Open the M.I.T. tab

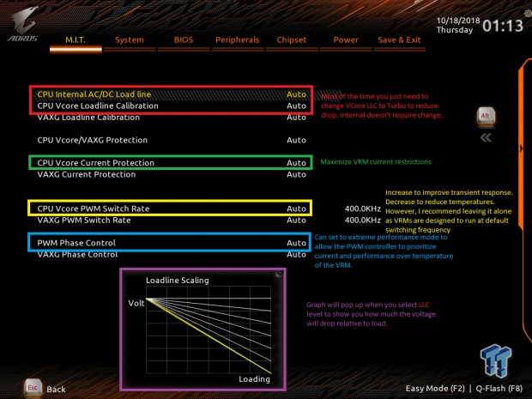pos(76,40)
